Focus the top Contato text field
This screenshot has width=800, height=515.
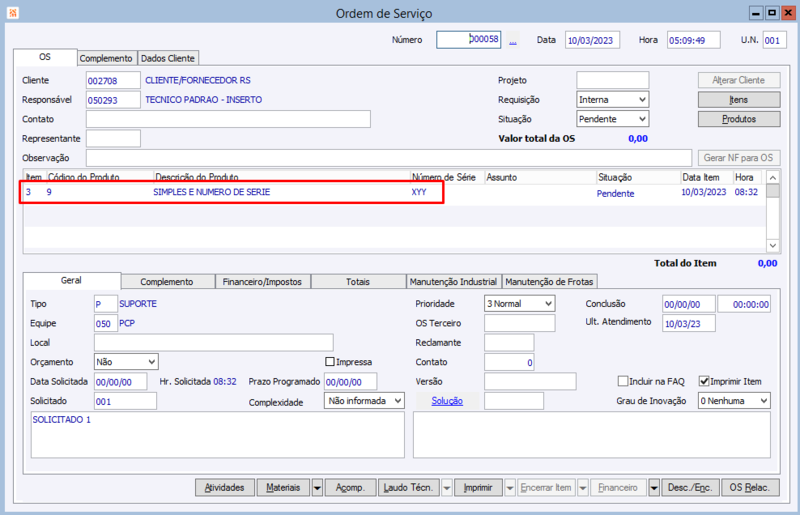click(x=228, y=119)
